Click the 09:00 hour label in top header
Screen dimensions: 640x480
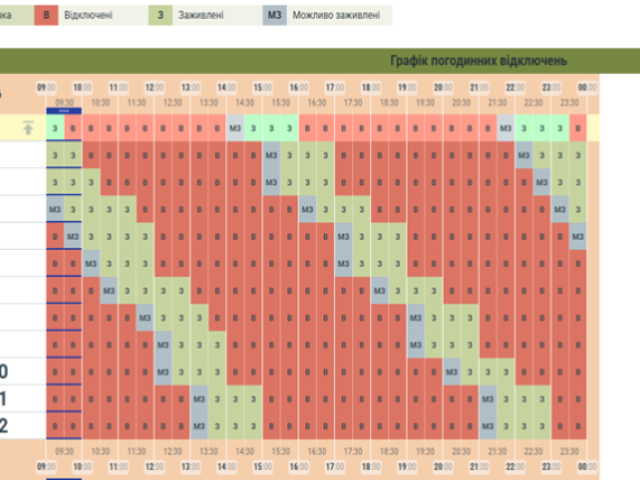point(47,88)
